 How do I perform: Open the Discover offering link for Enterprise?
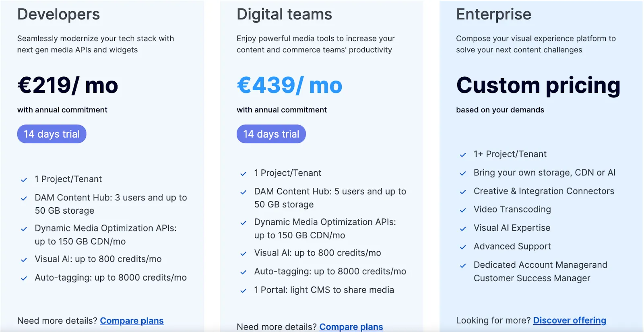point(570,320)
